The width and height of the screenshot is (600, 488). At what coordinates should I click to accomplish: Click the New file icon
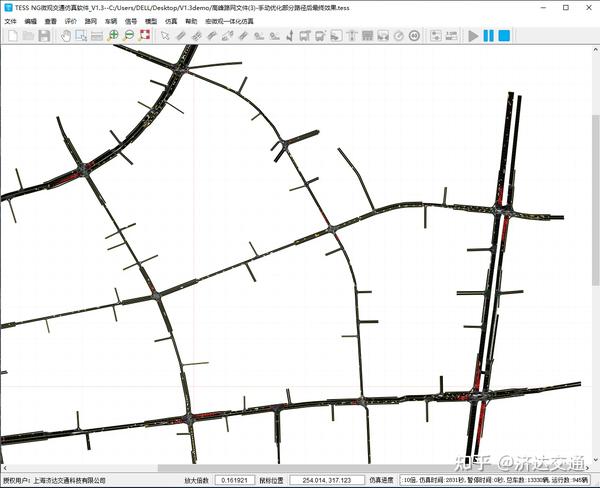click(x=11, y=36)
